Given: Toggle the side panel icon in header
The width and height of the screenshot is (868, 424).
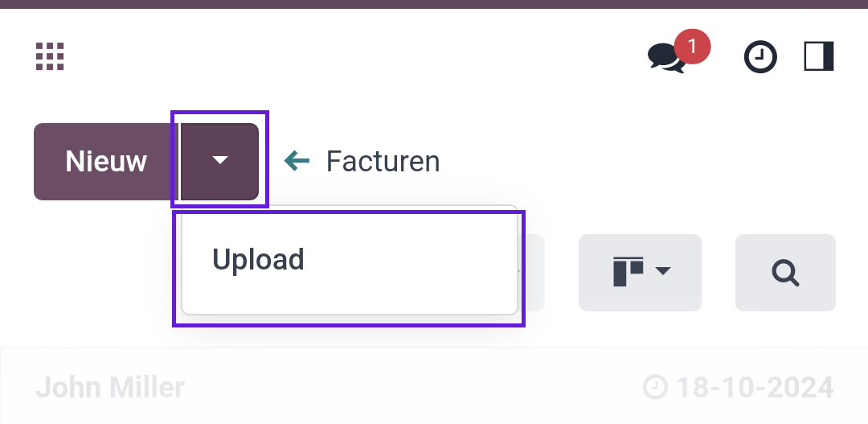Looking at the screenshot, I should (819, 56).
